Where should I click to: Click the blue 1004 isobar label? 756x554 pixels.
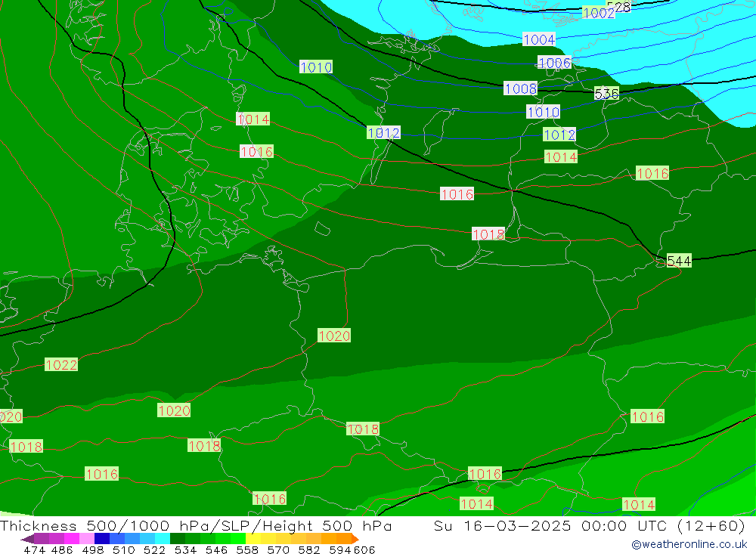pyautogui.click(x=539, y=39)
